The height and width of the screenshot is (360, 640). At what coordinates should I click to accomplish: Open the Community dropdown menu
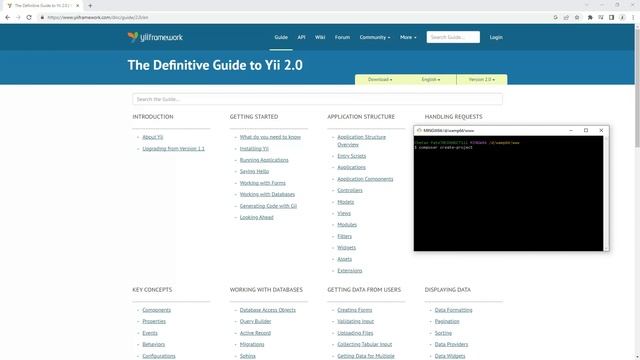pos(375,37)
